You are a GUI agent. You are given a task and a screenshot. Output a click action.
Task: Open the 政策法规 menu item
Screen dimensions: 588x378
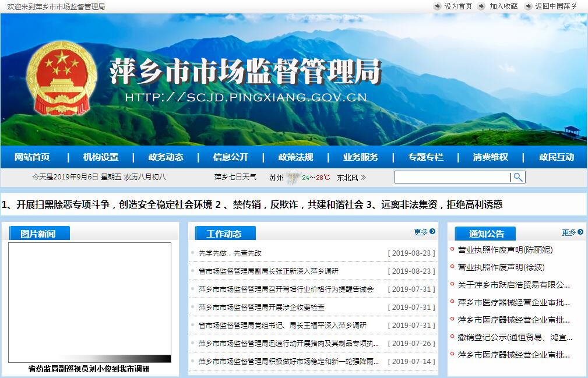[296, 157]
